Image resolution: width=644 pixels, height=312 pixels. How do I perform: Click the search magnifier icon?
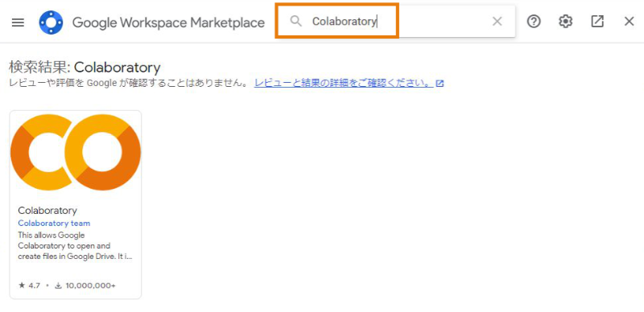pyautogui.click(x=295, y=21)
